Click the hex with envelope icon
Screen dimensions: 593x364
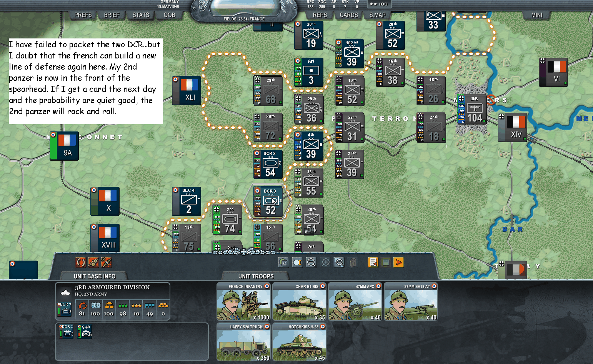283,262
